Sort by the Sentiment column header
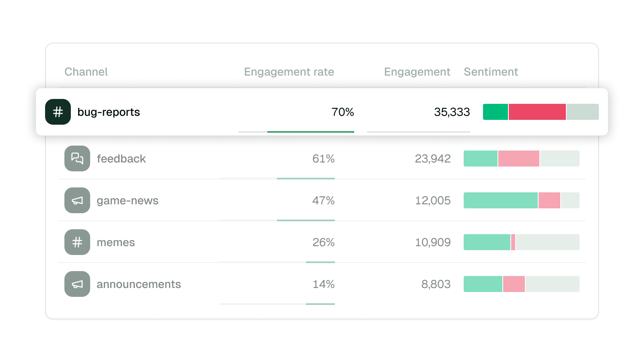This screenshot has width=644, height=362. click(491, 72)
